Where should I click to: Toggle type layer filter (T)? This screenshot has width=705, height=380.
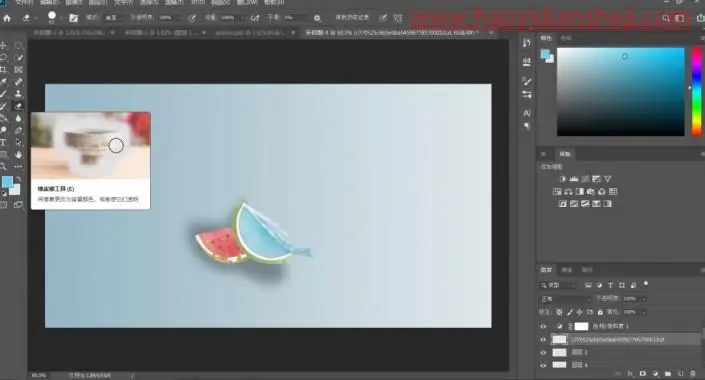pos(610,285)
